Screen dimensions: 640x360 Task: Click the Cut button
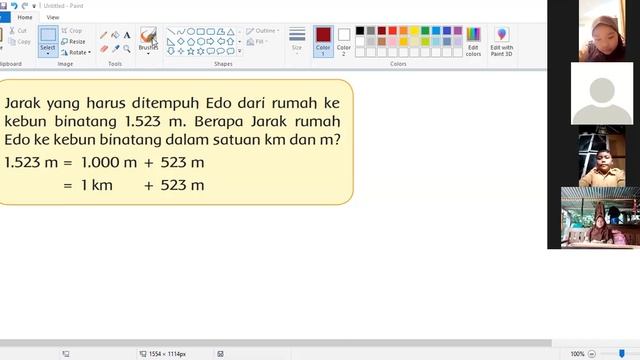pyautogui.click(x=18, y=31)
